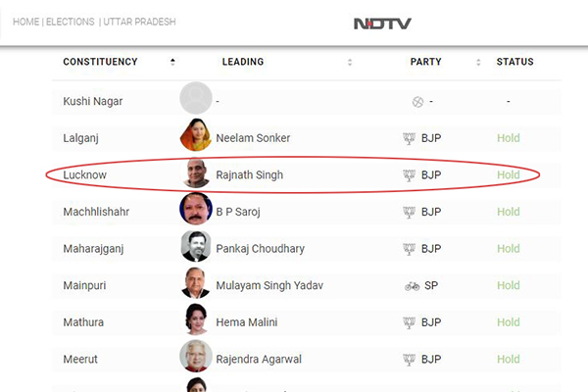Click the Status column header
Screen dimensions: 588x392
(514, 62)
